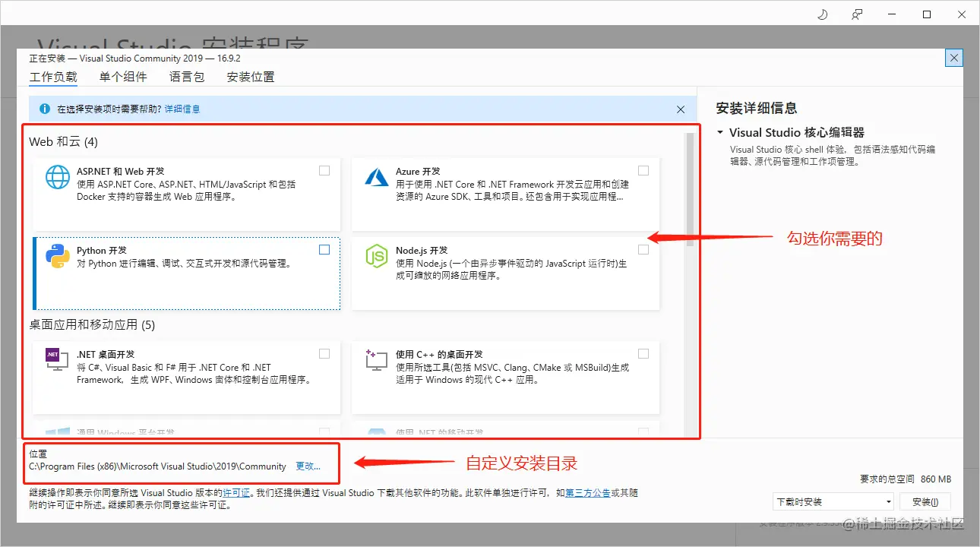Click the install path text C:\Program Files (x86)
Screen dimensions: 980x547
click(157, 466)
